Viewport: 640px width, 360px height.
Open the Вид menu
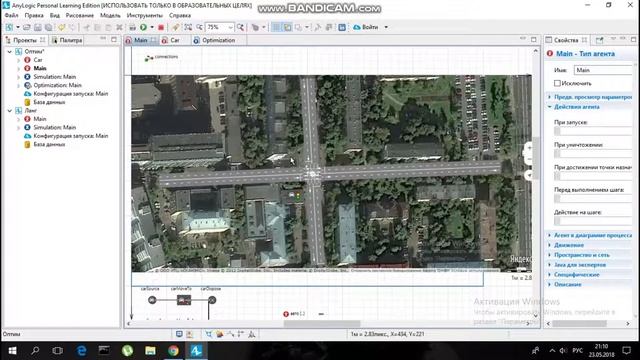click(55, 16)
